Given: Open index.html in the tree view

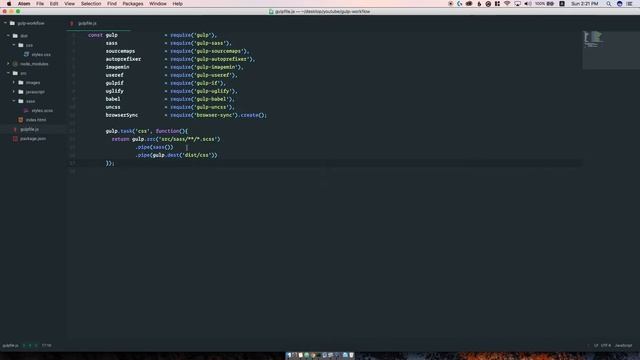Looking at the screenshot, I should coord(36,120).
